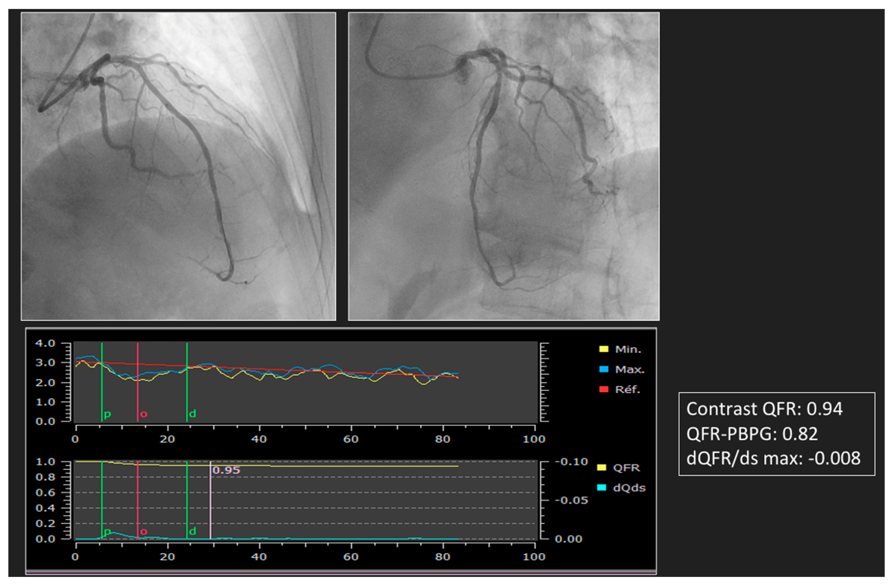Click the red Réf. legend swatch
The height and width of the screenshot is (588, 893).
pyautogui.click(x=603, y=390)
